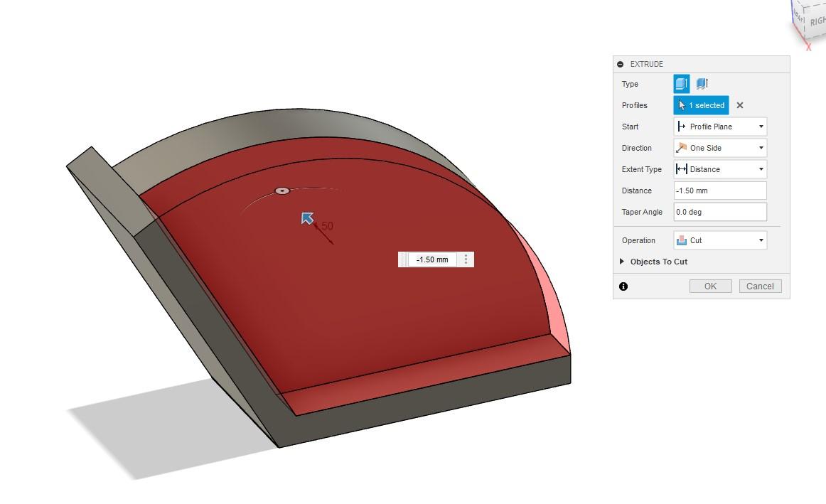Viewport: 826px width, 504px height.
Task: Clear the profile selection with the X
Action: point(739,105)
